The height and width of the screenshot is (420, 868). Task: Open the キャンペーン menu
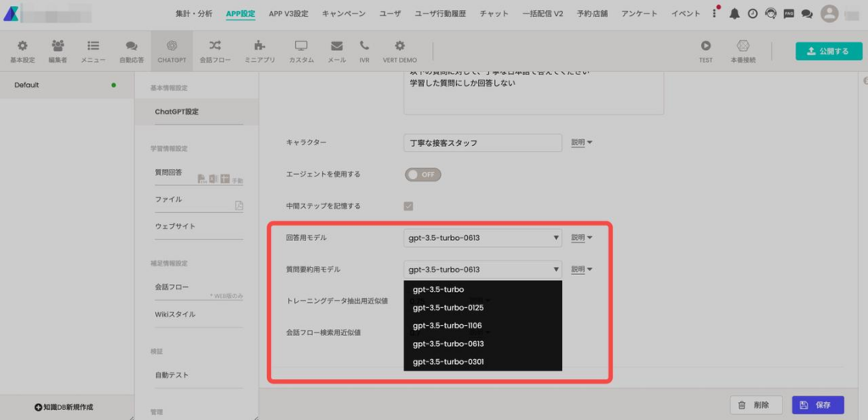point(344,14)
